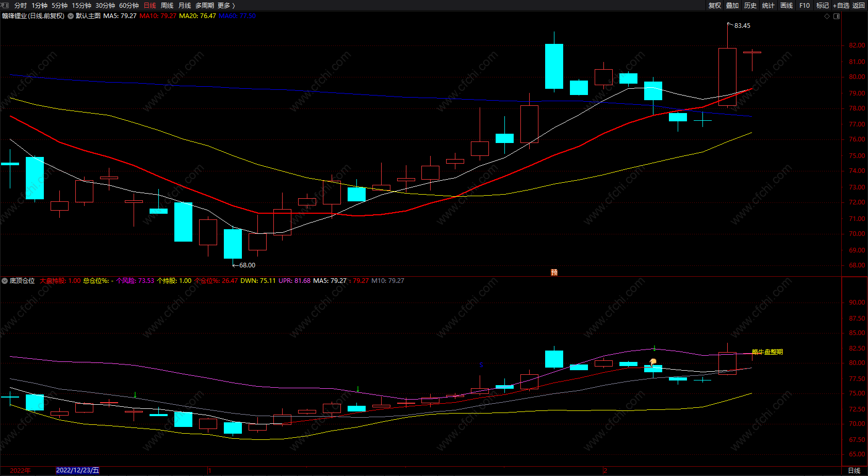This screenshot has width=868, height=476.
Task: Open dropdown arrow beside 底顶仓位 indicator
Action: pyautogui.click(x=5, y=281)
